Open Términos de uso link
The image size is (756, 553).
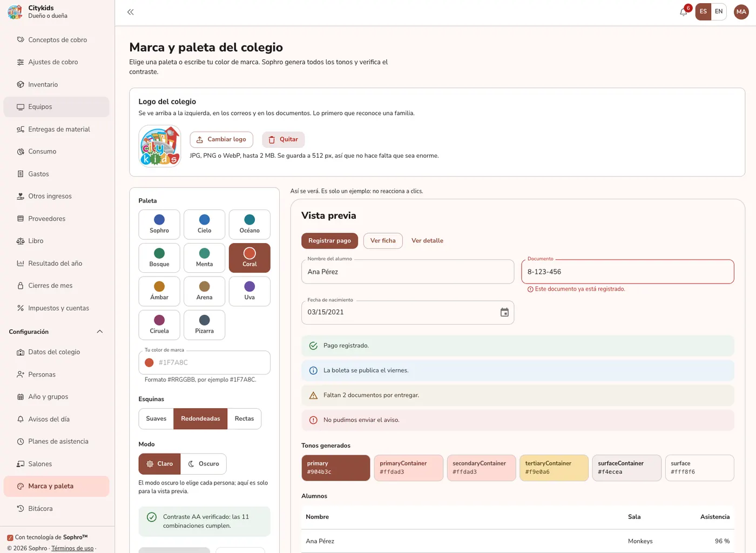click(72, 549)
